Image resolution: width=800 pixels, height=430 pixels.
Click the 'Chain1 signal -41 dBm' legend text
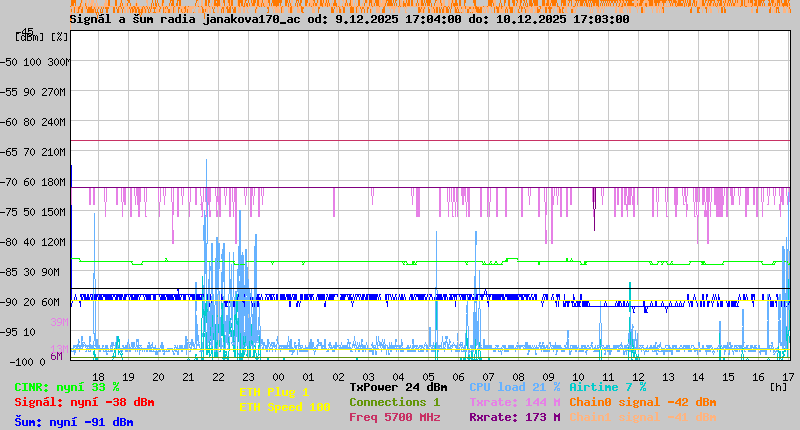[x=643, y=417]
